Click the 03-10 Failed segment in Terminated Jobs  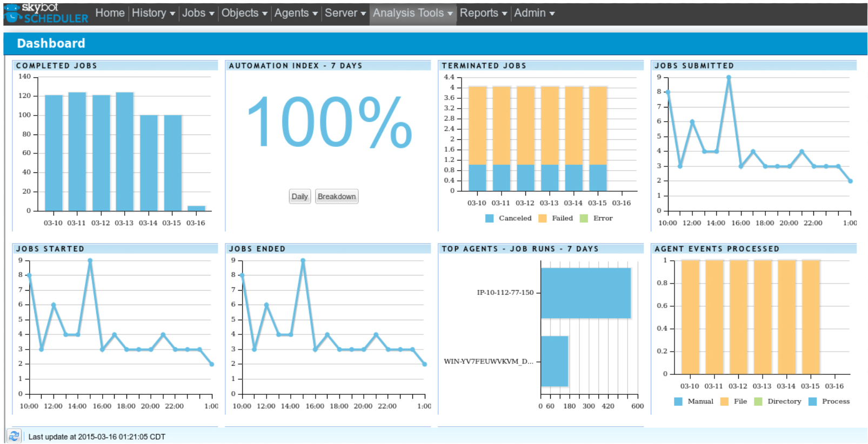pos(477,125)
